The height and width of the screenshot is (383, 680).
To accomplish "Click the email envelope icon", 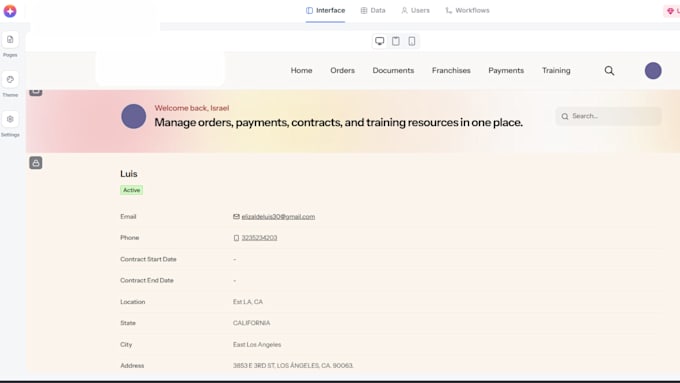I will 236,216.
